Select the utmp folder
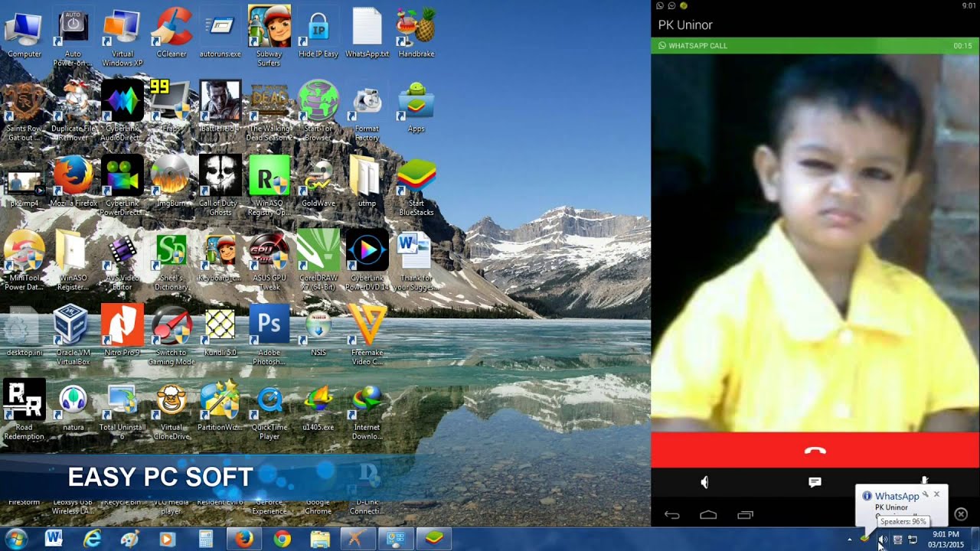 tap(367, 182)
